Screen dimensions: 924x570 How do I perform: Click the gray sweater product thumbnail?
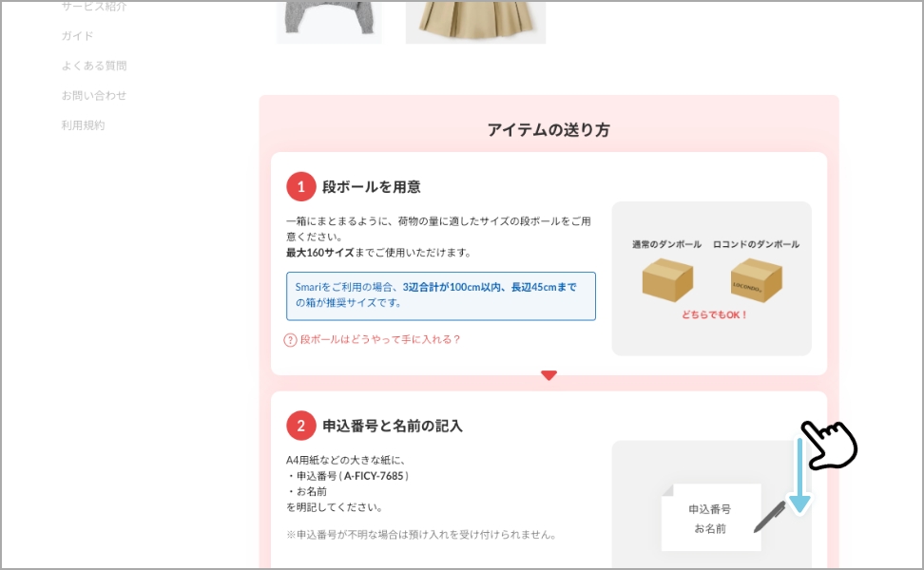[x=330, y=22]
